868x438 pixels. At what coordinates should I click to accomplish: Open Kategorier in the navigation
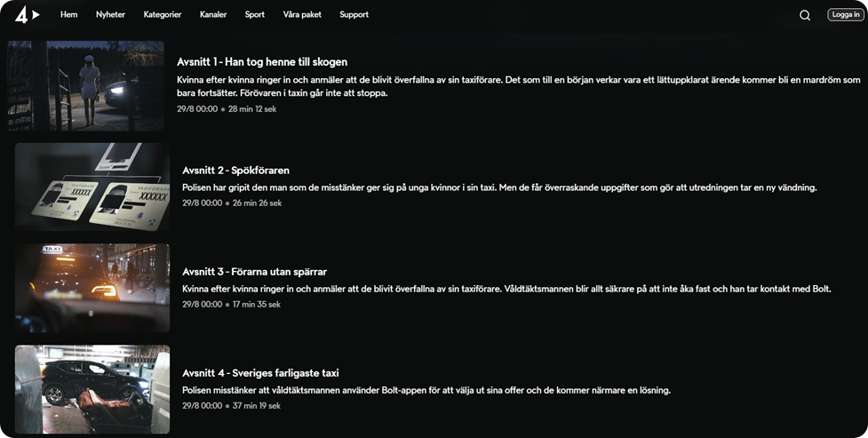[163, 14]
